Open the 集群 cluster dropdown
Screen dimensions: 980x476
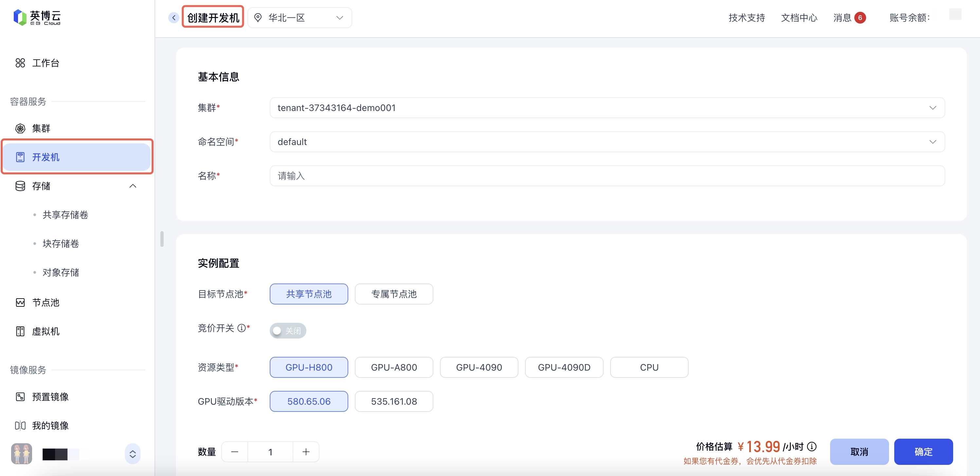607,108
